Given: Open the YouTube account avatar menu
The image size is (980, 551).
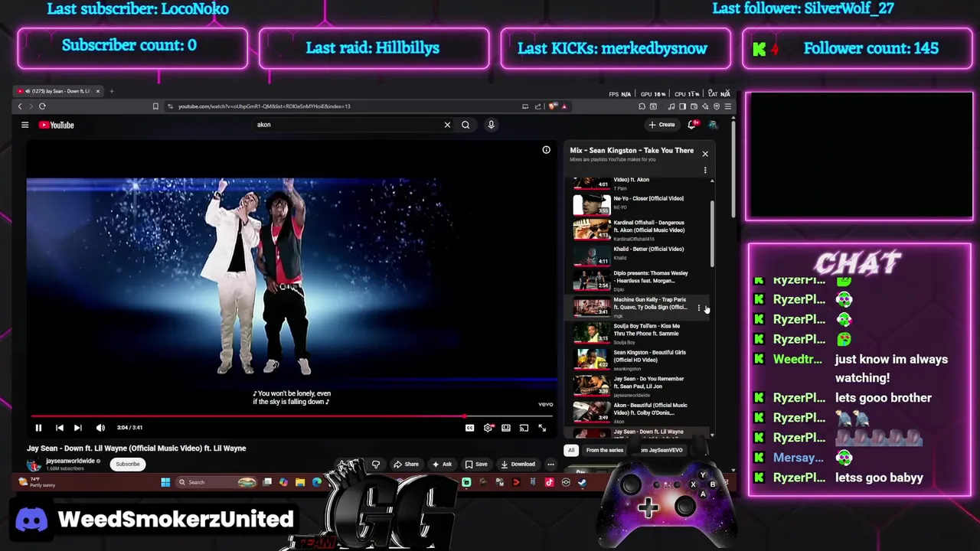Looking at the screenshot, I should (712, 125).
